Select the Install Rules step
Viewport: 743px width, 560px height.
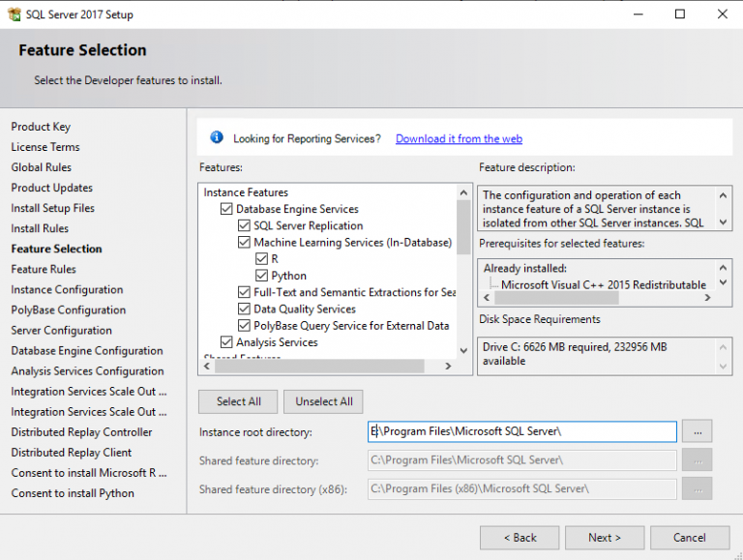(x=40, y=228)
